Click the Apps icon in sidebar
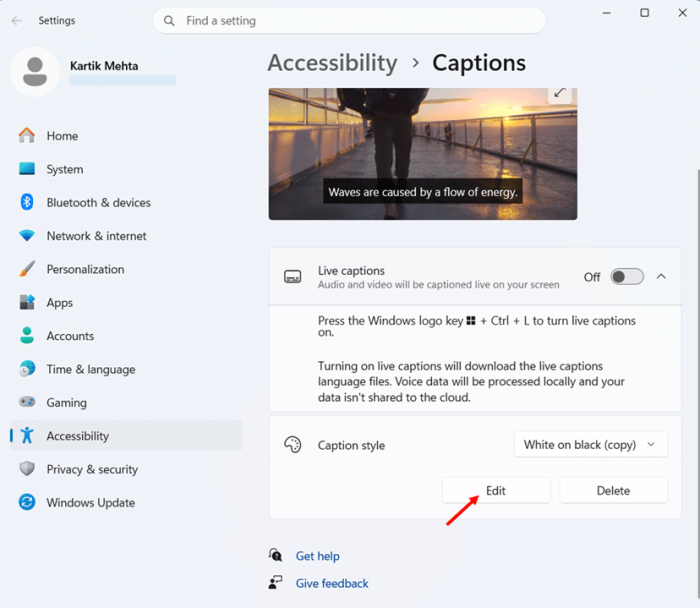The image size is (700, 608). (x=27, y=302)
